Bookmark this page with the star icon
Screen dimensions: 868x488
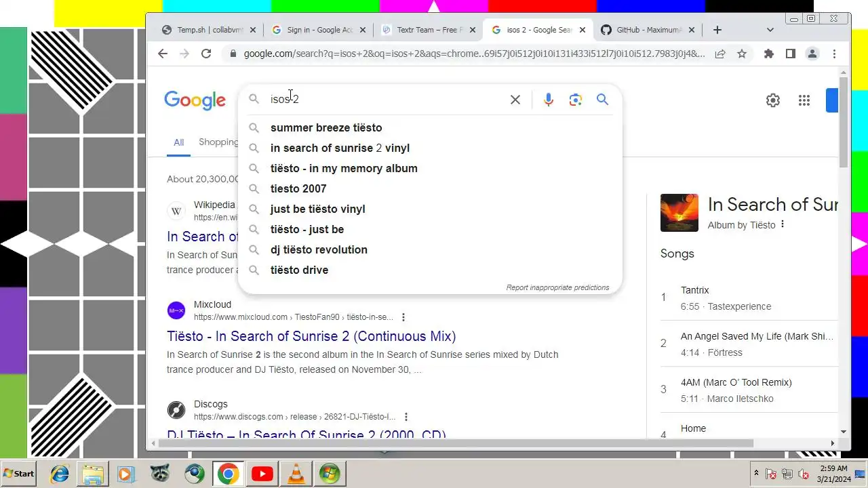point(742,54)
